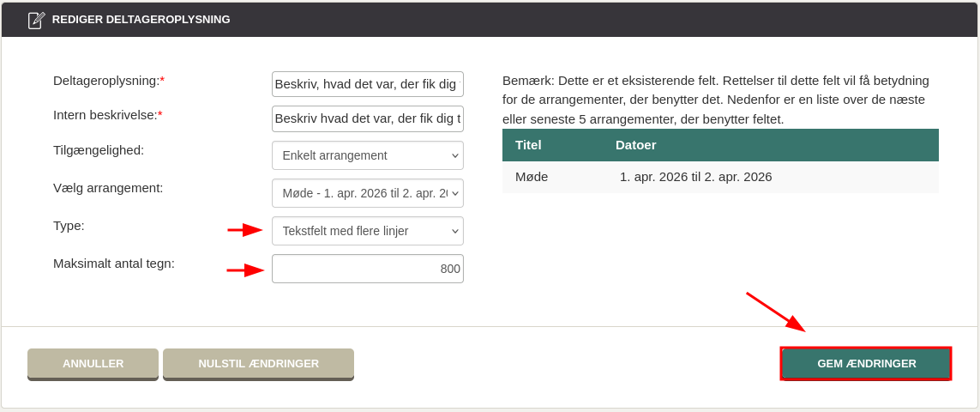Viewport: 980px width, 412px height.
Task: Save with the Gem ændringer button
Action: [866, 363]
